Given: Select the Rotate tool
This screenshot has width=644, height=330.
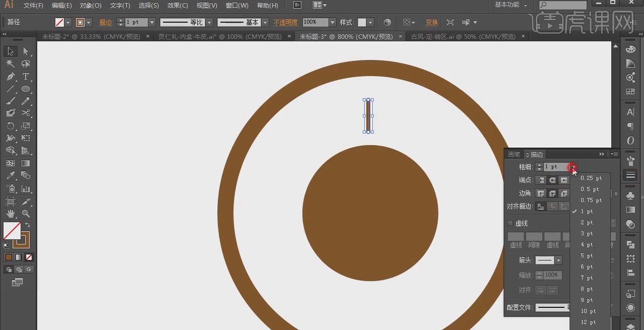Looking at the screenshot, I should [x=11, y=126].
